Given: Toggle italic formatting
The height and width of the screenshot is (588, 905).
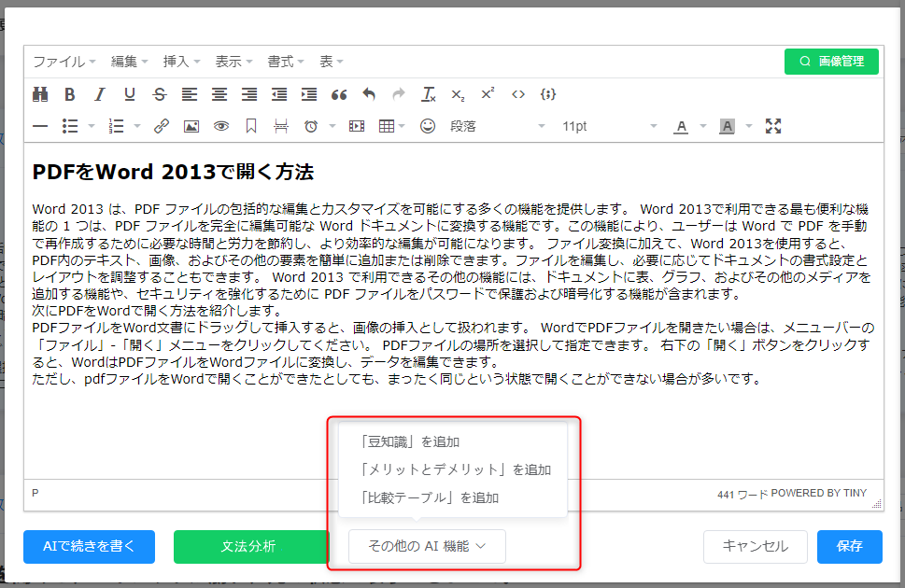Looking at the screenshot, I should (x=100, y=94).
